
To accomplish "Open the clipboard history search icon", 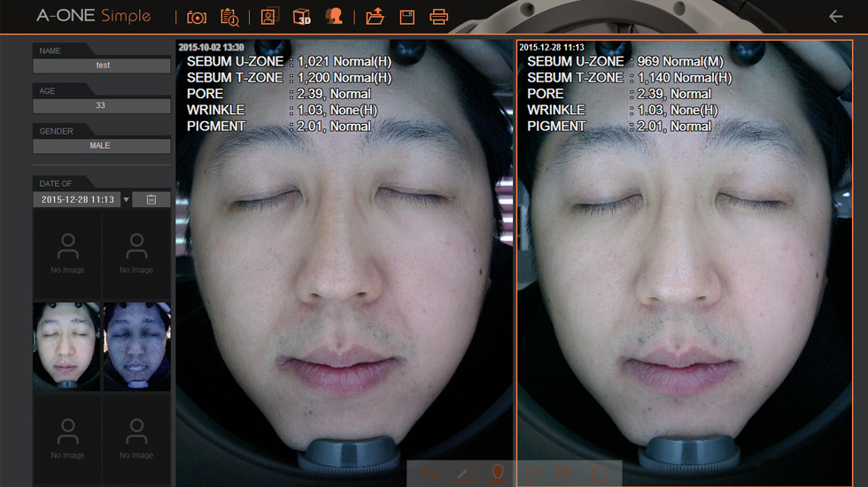I will (229, 17).
